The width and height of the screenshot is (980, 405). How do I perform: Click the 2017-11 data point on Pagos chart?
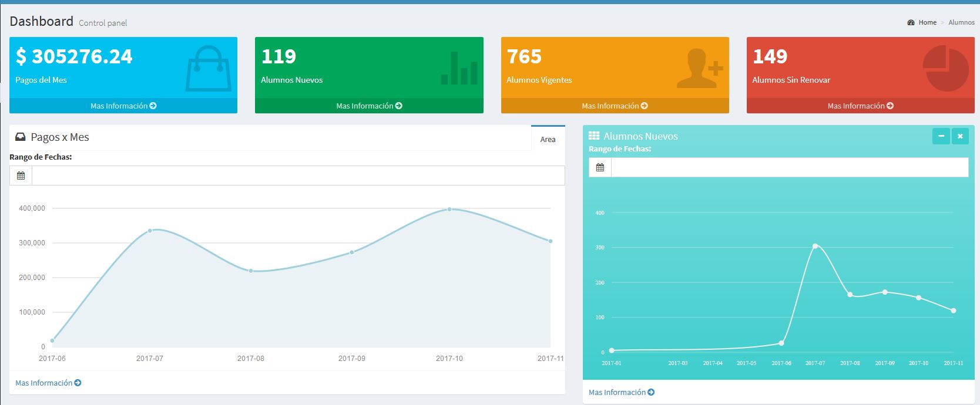(x=551, y=241)
